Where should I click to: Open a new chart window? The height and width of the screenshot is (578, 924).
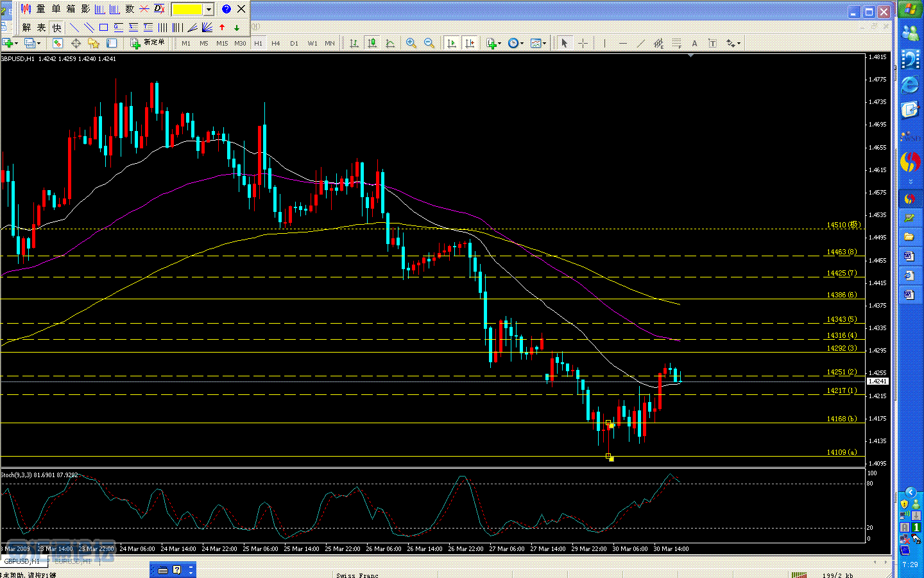[8, 43]
